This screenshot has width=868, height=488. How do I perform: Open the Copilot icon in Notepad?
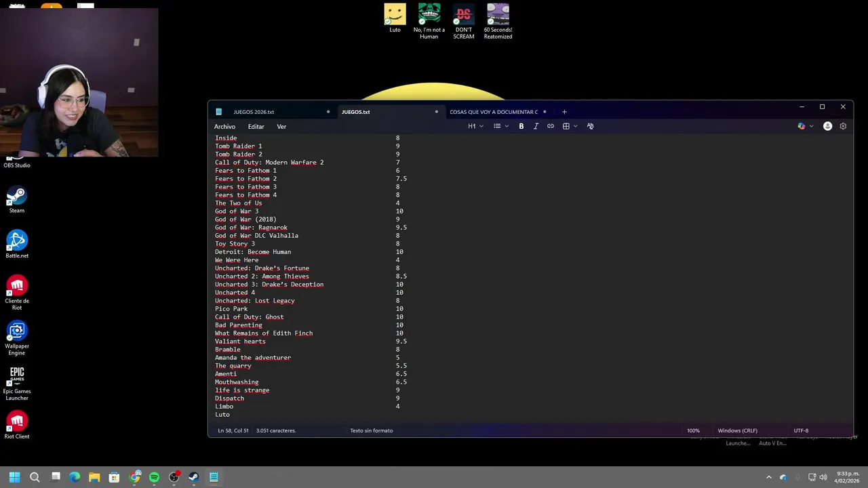pyautogui.click(x=802, y=126)
